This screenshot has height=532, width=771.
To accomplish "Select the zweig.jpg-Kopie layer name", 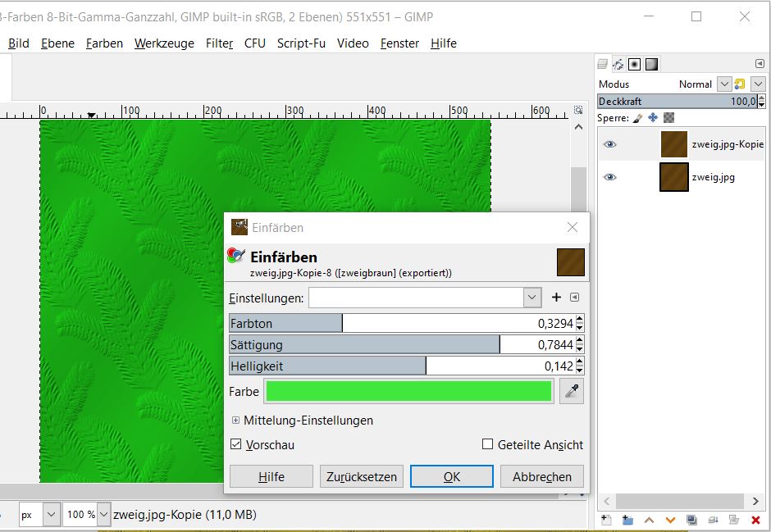I will pyautogui.click(x=728, y=144).
